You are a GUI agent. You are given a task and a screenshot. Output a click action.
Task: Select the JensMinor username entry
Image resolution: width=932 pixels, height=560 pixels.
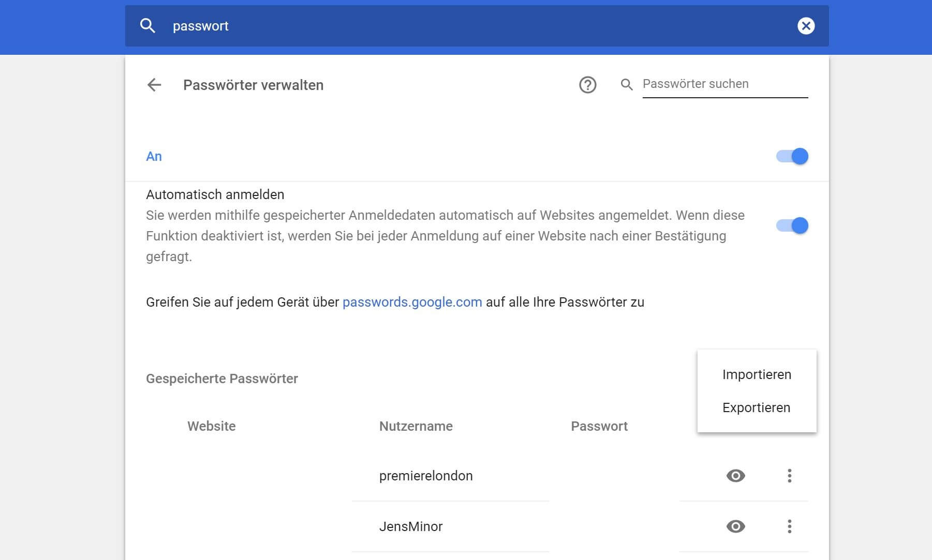411,526
